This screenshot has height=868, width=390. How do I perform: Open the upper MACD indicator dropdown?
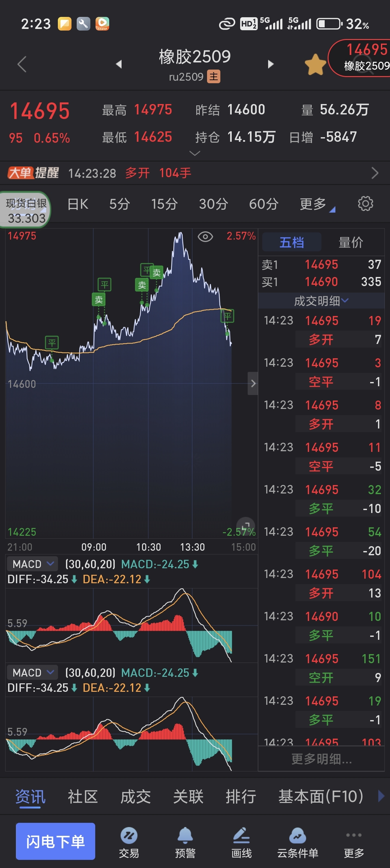[33, 564]
